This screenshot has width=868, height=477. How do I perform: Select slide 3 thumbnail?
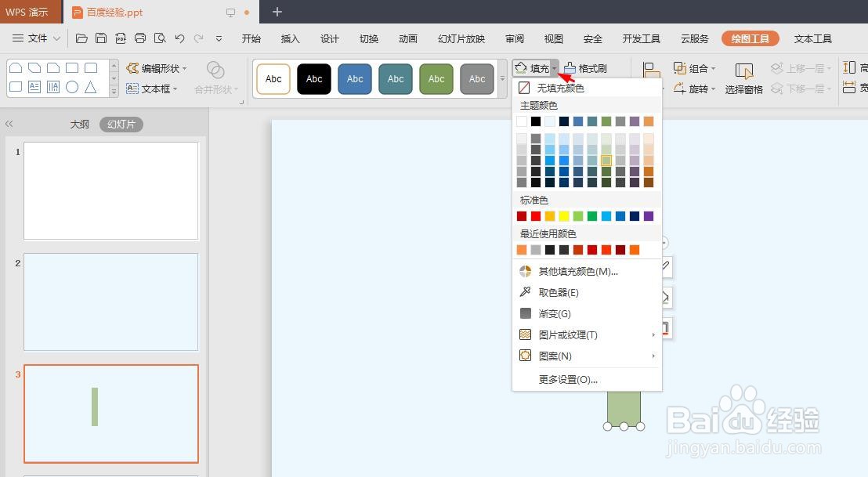110,414
